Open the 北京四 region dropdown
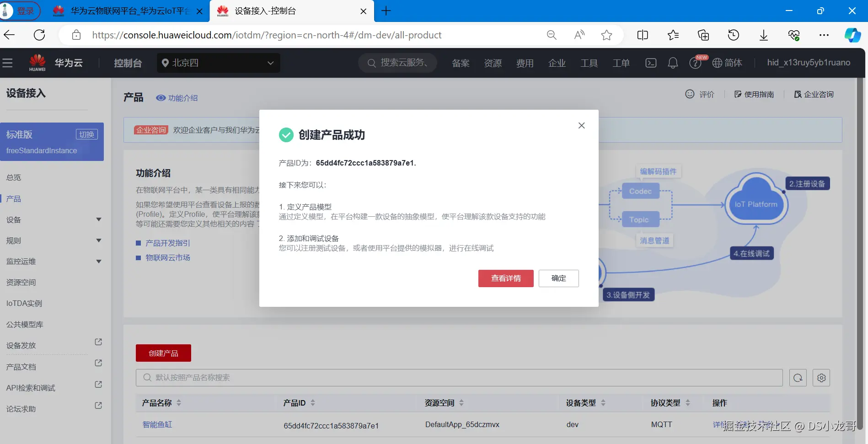The image size is (868, 444). (219, 63)
